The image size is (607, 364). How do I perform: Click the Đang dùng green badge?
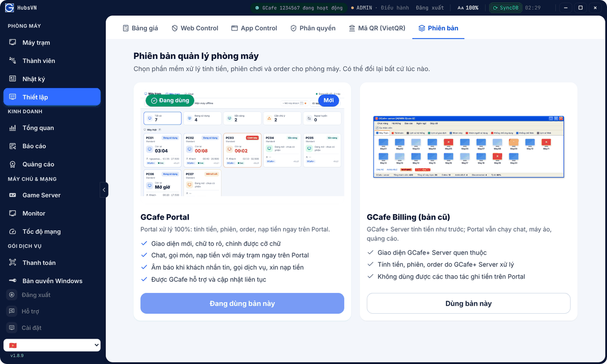[170, 100]
